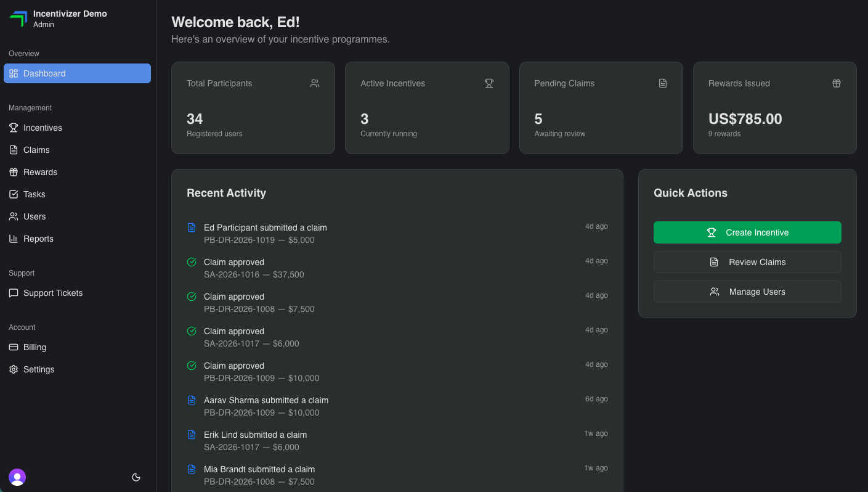This screenshot has height=492, width=868.
Task: Open the Tasks page
Action: point(77,194)
